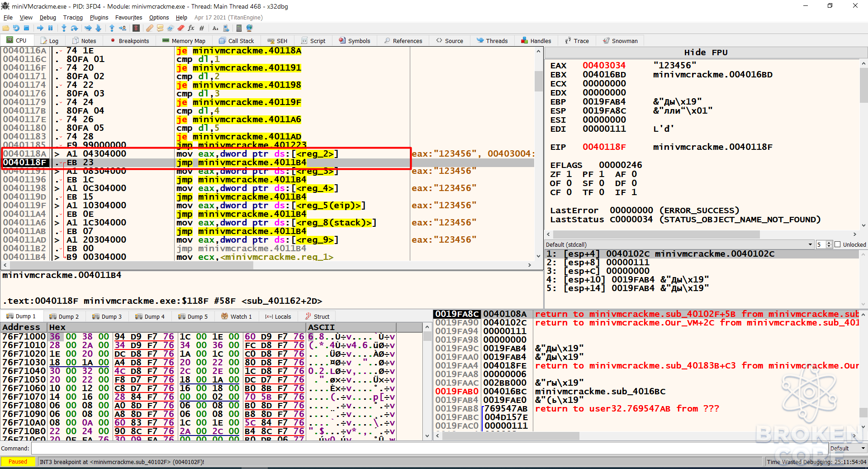Open the Labels tag toolbar icon
This screenshot has width=868, height=469.
[x=171, y=28]
